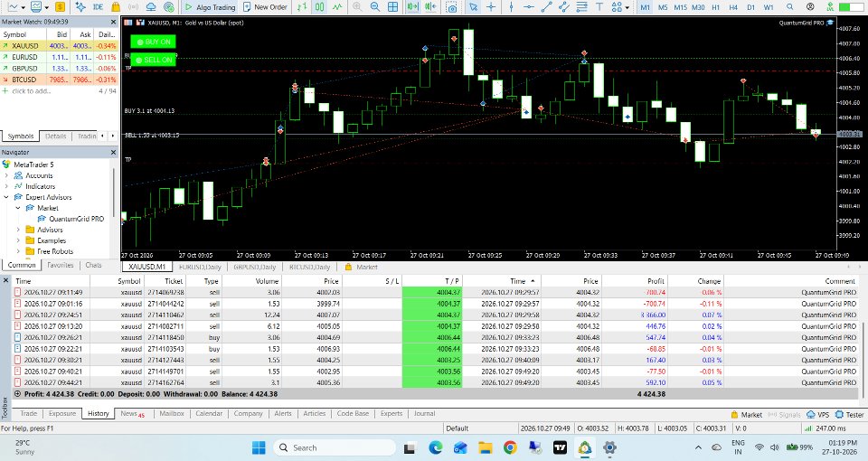This screenshot has width=868, height=461.
Task: Sort history by the Profit column header
Action: pos(656,281)
